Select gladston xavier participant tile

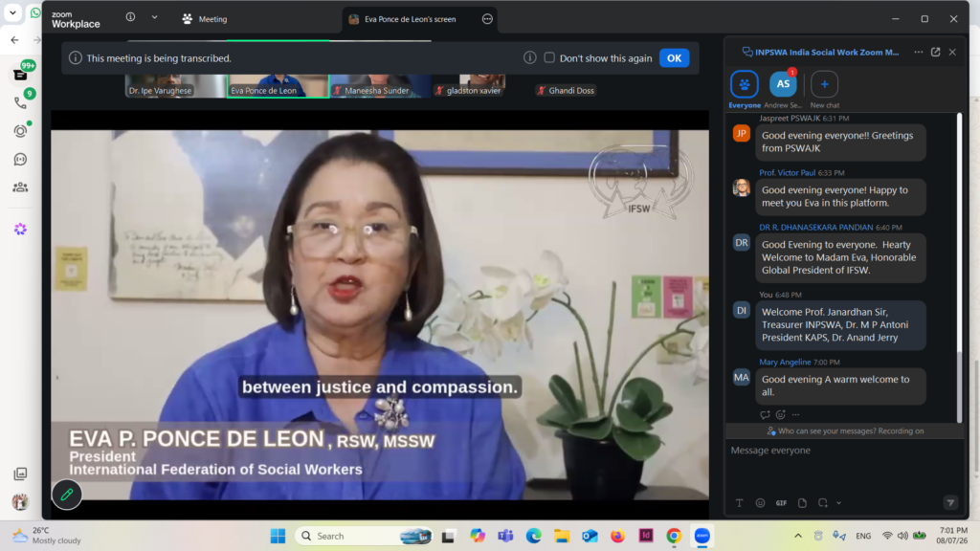click(469, 86)
